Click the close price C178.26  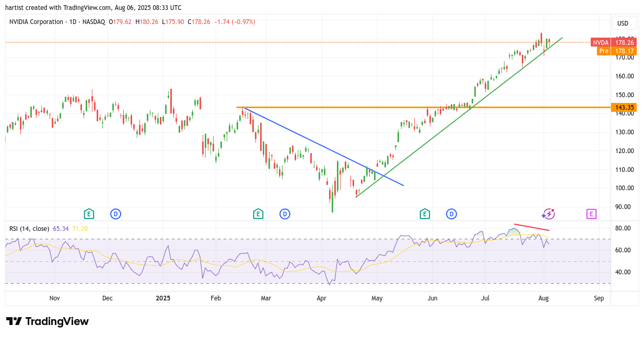pos(199,22)
